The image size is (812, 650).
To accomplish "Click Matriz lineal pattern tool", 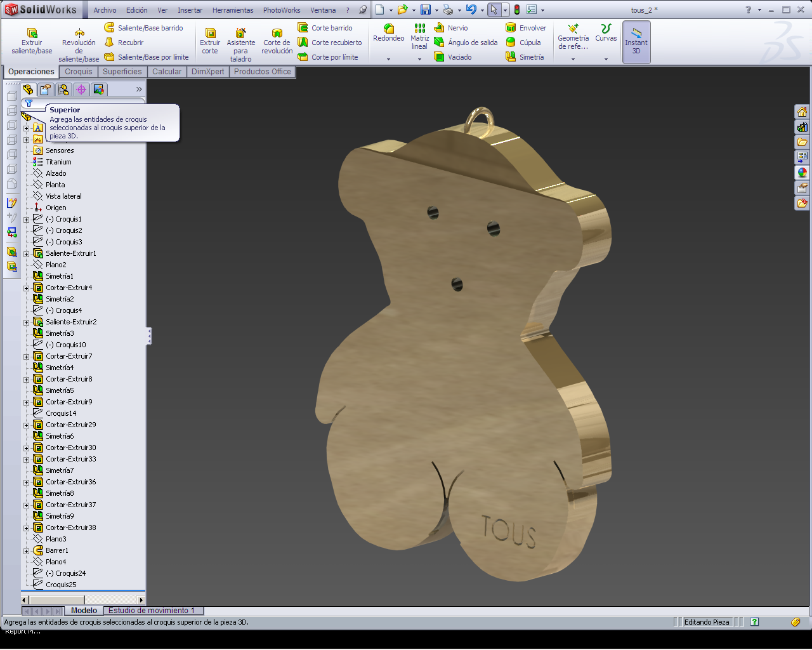I will click(419, 37).
